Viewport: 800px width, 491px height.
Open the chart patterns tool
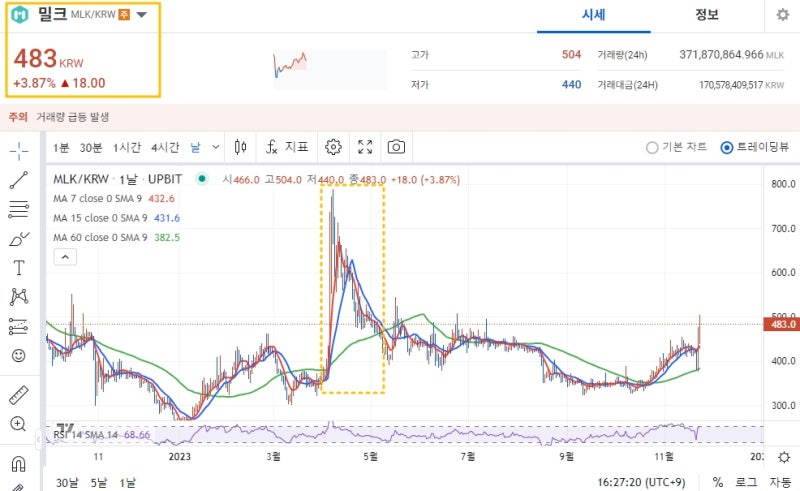pyautogui.click(x=19, y=297)
